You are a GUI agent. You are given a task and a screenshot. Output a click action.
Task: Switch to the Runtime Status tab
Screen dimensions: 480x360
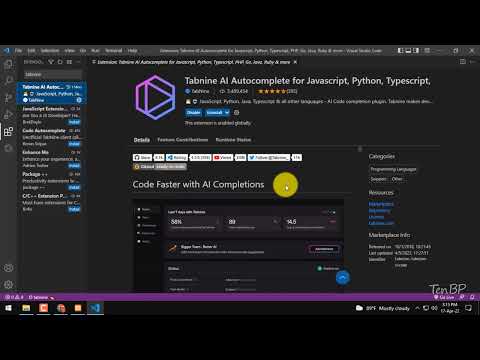(233, 140)
